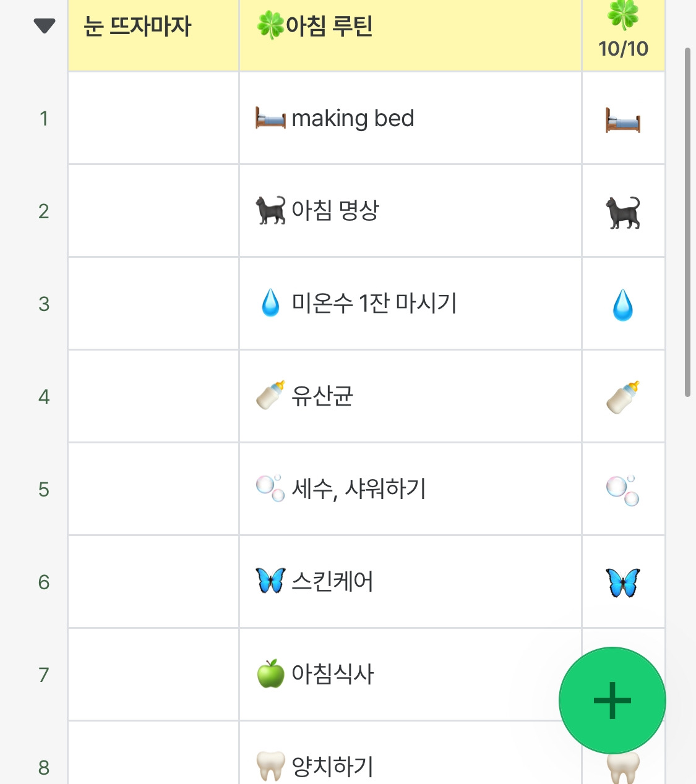Select the '스킨케어' cell
The height and width of the screenshot is (784, 696).
coord(410,582)
